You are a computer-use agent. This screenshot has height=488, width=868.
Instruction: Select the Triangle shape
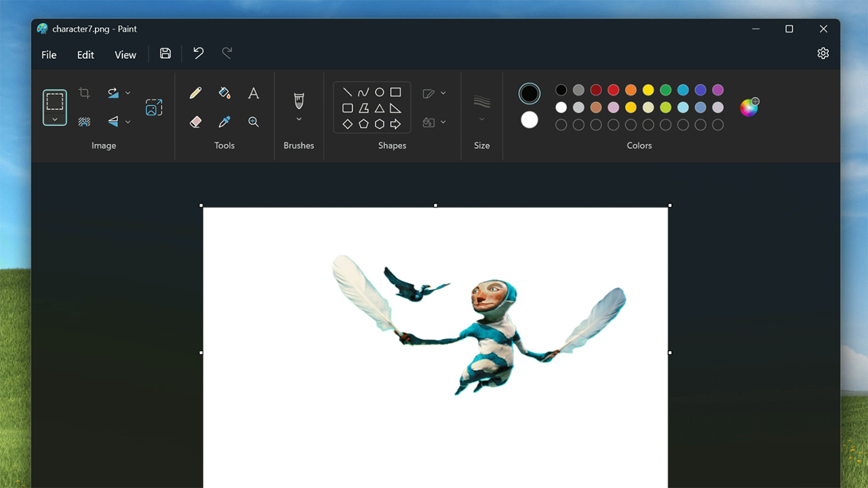(380, 108)
